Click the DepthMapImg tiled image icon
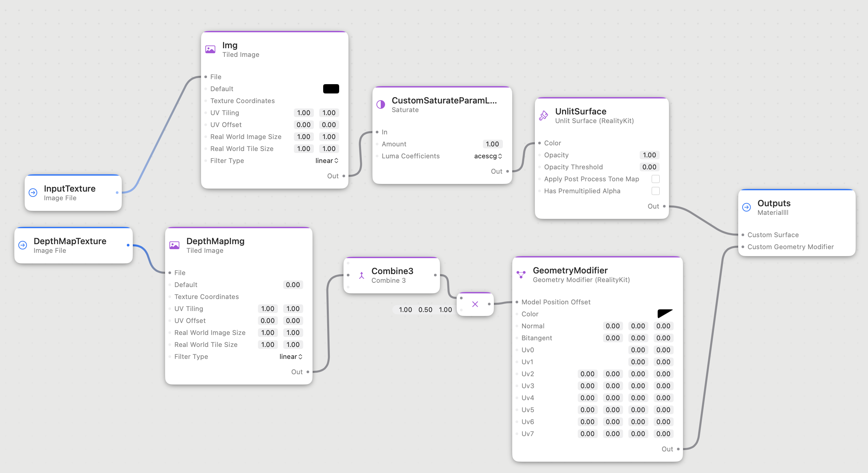Image resolution: width=868 pixels, height=473 pixels. (x=174, y=245)
